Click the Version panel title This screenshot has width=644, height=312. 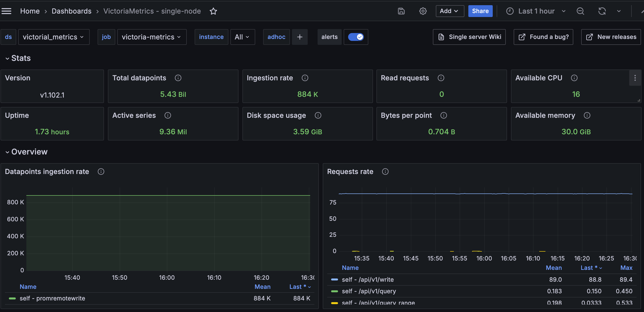[17, 78]
